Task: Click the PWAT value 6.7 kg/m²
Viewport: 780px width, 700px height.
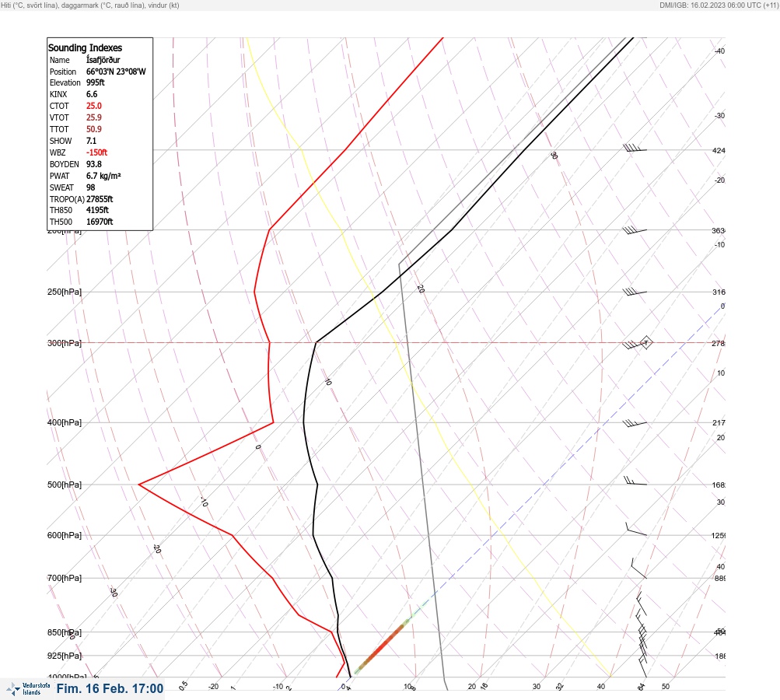Action: tap(103, 176)
